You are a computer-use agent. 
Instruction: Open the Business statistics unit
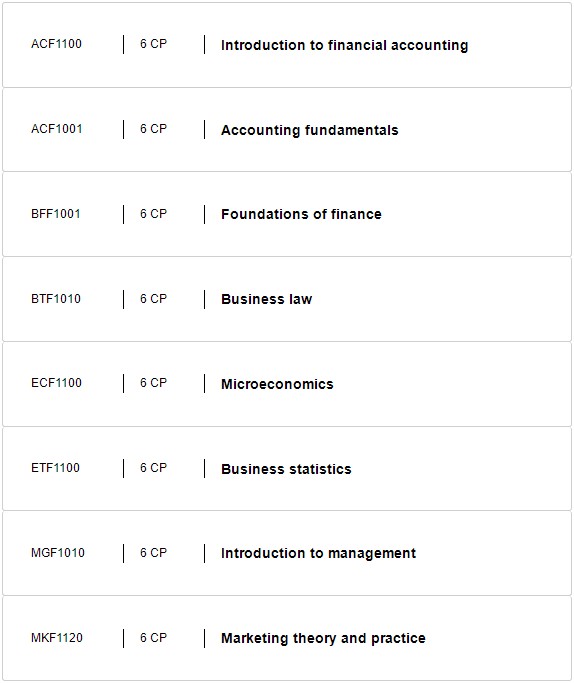[x=286, y=469]
